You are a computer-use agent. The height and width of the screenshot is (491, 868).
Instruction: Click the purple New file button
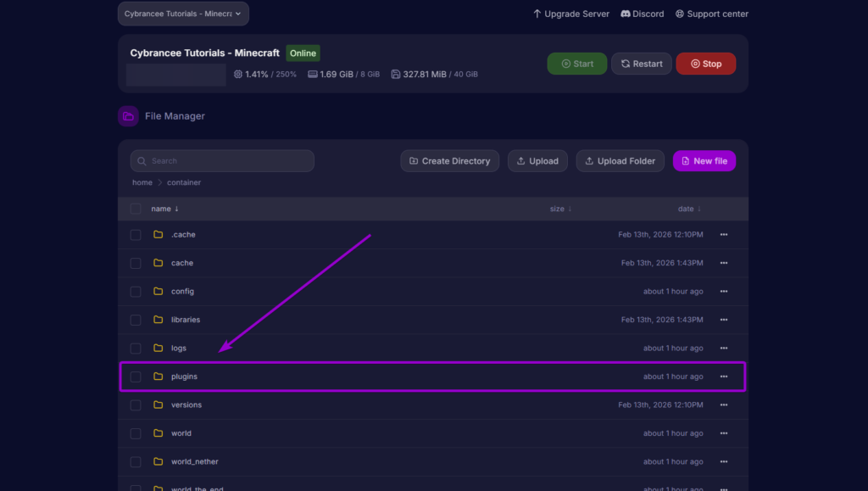pos(704,161)
